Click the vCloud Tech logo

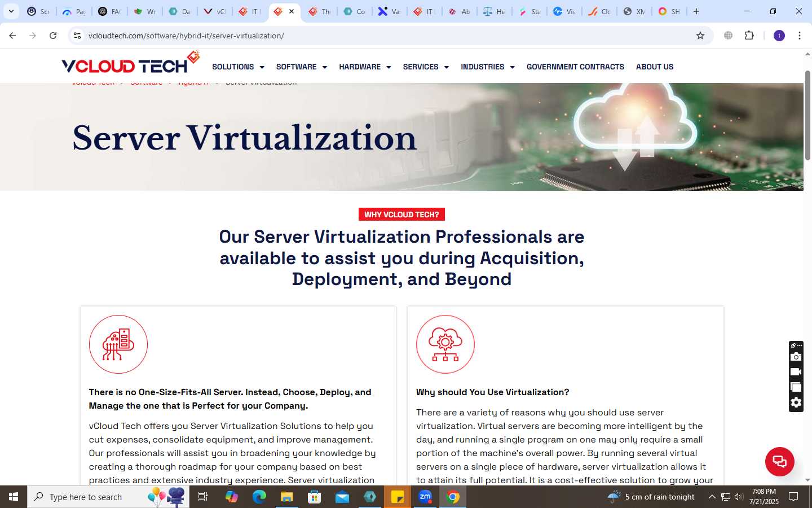pyautogui.click(x=130, y=63)
